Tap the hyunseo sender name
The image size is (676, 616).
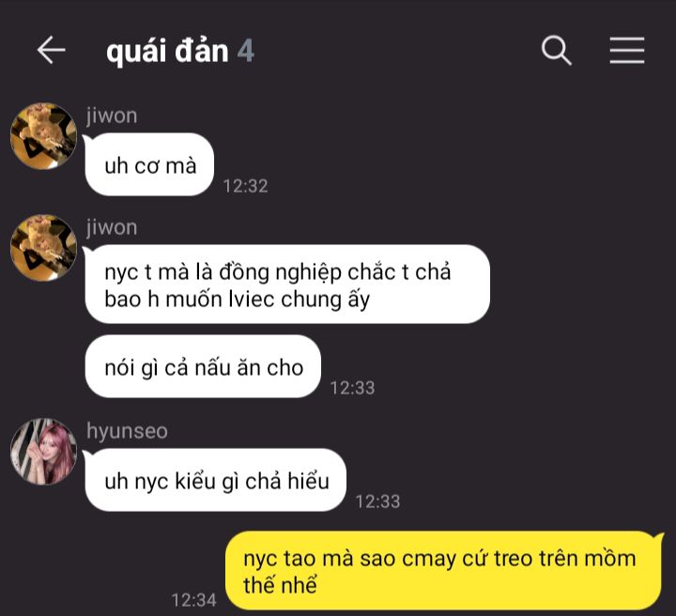tap(127, 431)
